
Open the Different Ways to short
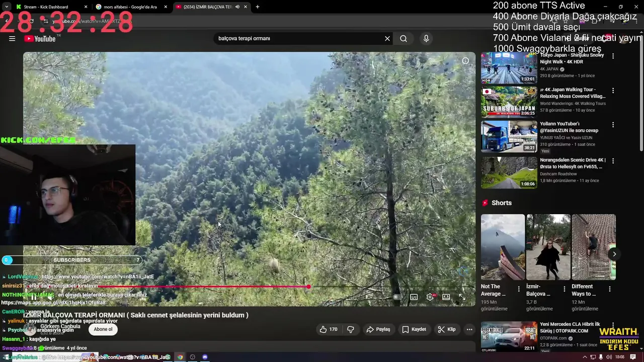[594, 247]
